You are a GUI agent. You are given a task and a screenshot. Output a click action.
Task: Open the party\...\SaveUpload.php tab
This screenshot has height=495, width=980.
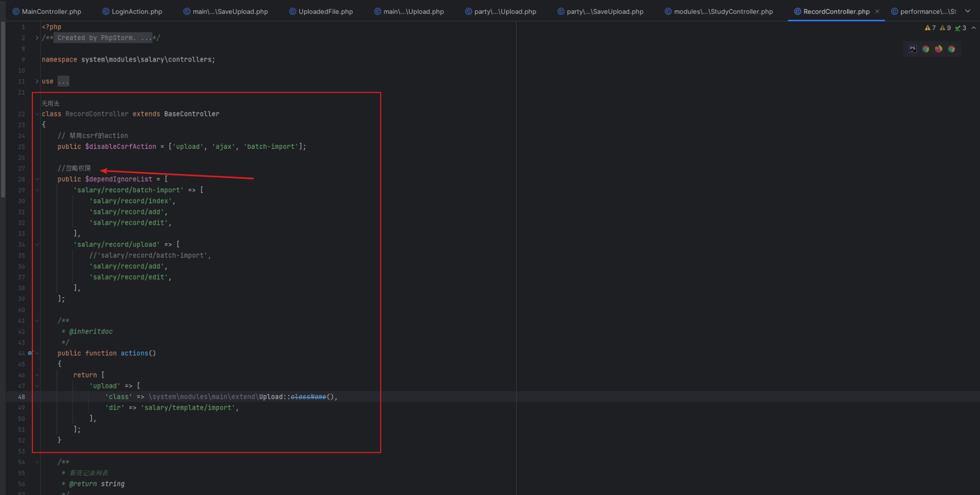click(601, 12)
